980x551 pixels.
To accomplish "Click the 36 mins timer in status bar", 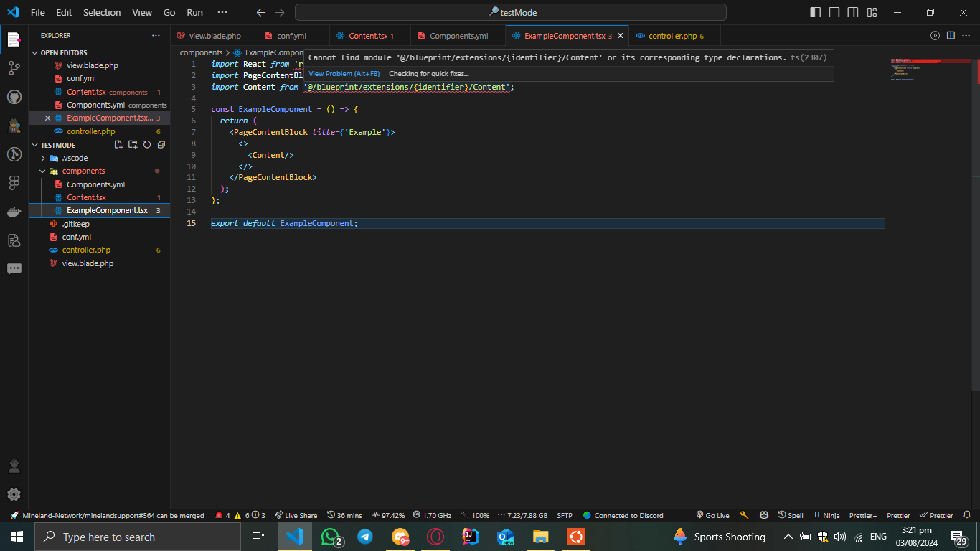I will (x=344, y=515).
